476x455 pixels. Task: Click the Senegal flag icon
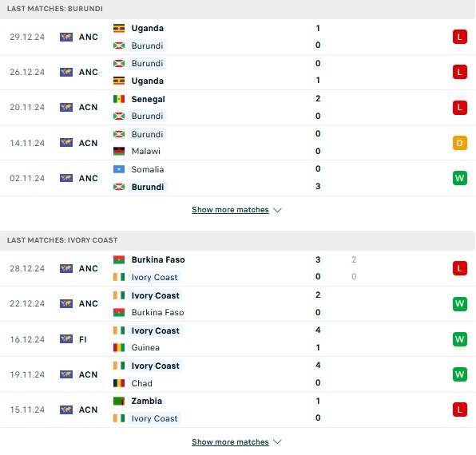[119, 99]
